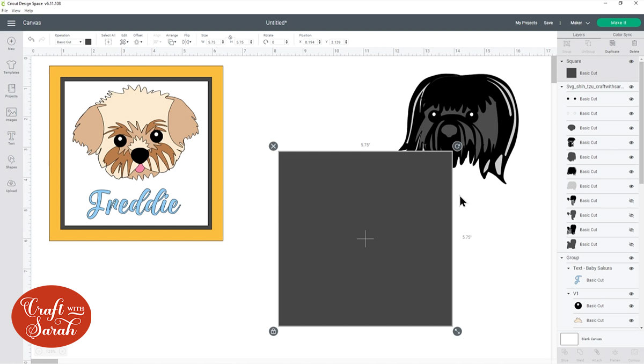644x364 pixels.
Task: Switch to the Color Sync tab
Action: pos(623,33)
